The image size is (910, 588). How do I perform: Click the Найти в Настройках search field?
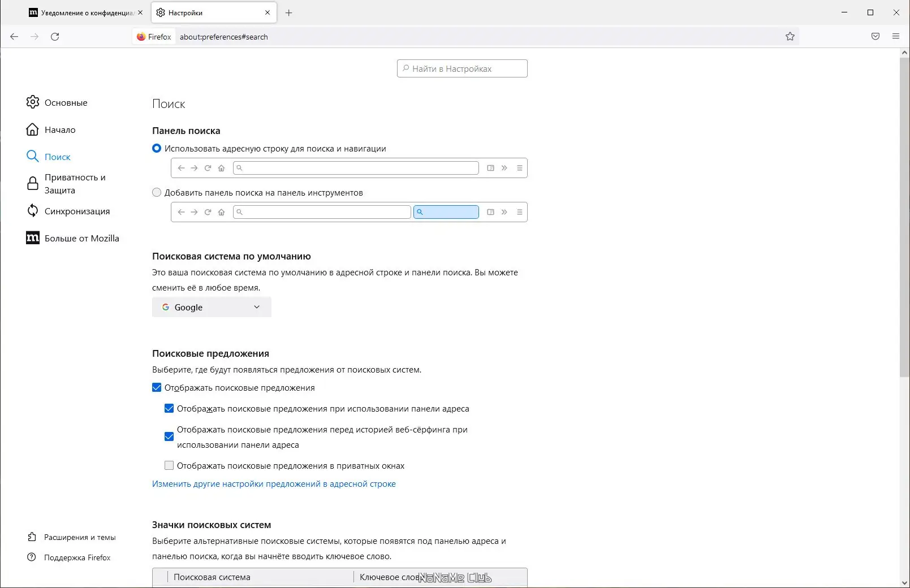462,68
